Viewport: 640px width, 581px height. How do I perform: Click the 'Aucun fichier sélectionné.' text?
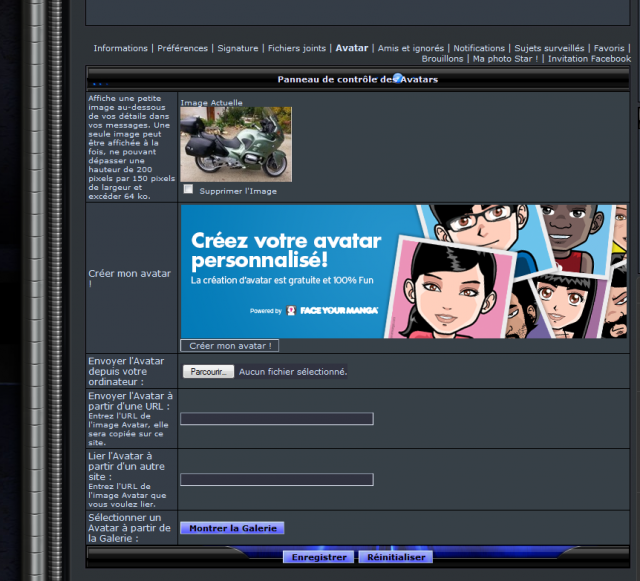293,372
